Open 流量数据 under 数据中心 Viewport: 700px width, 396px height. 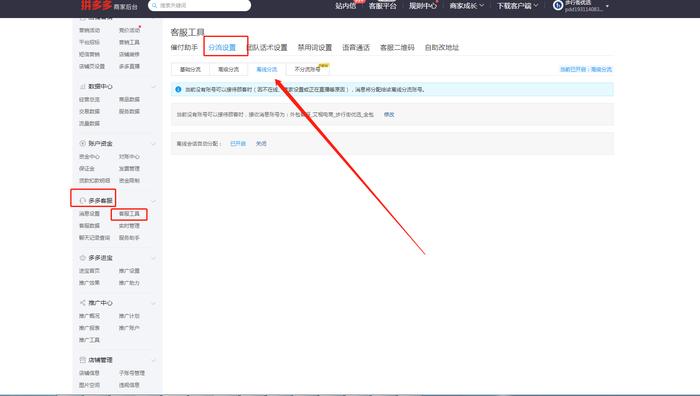click(89, 123)
